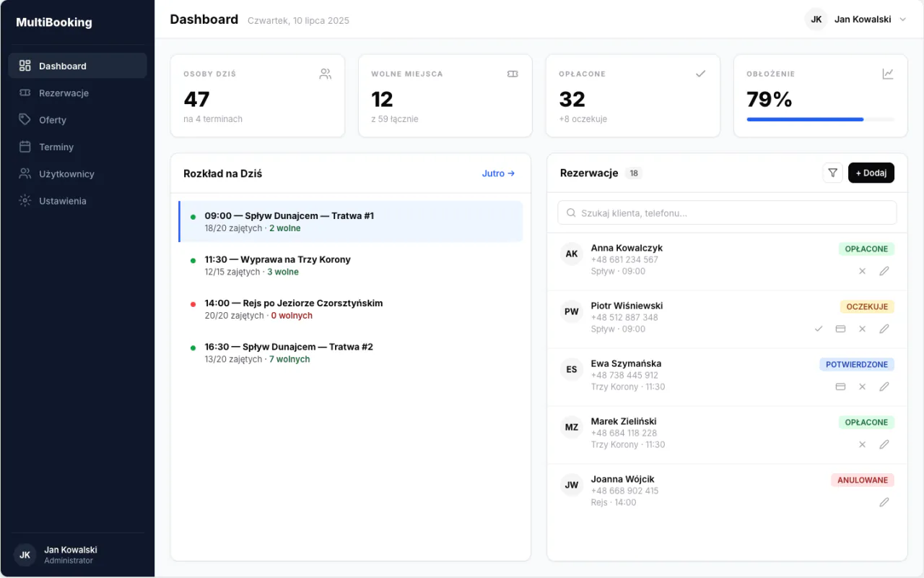Click the OCZEKUJE status badge
This screenshot has width=924, height=578.
tap(867, 306)
